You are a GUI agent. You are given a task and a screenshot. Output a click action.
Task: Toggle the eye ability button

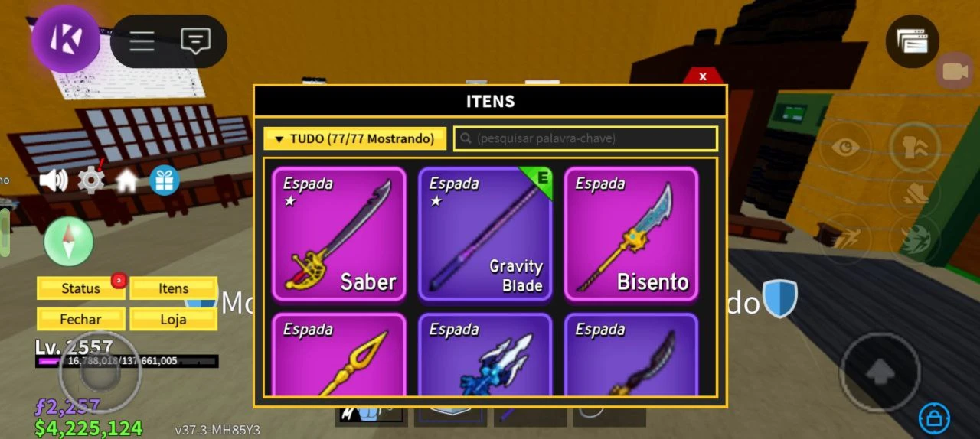tap(844, 147)
